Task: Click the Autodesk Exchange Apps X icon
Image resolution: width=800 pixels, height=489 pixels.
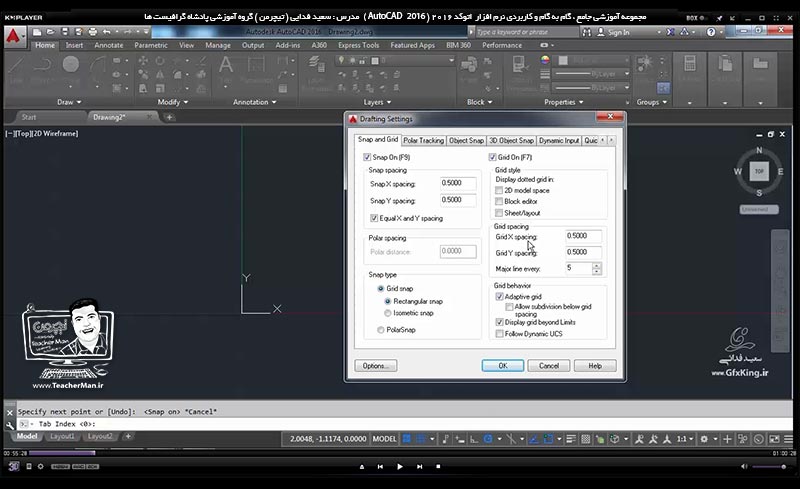Action: [670, 32]
